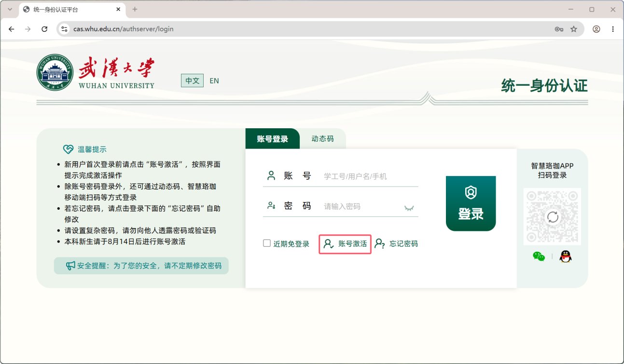The width and height of the screenshot is (624, 364).
Task: Select 中文 language option
Action: 193,81
